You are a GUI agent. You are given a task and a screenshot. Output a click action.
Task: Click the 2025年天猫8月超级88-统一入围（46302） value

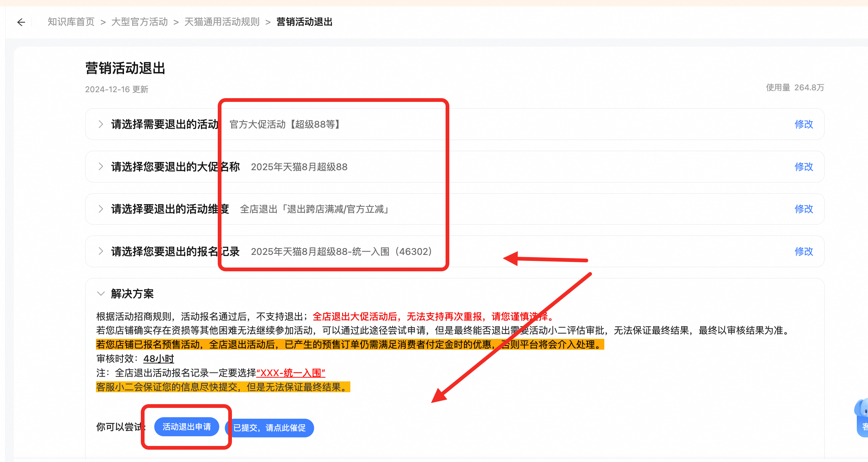[x=341, y=252]
